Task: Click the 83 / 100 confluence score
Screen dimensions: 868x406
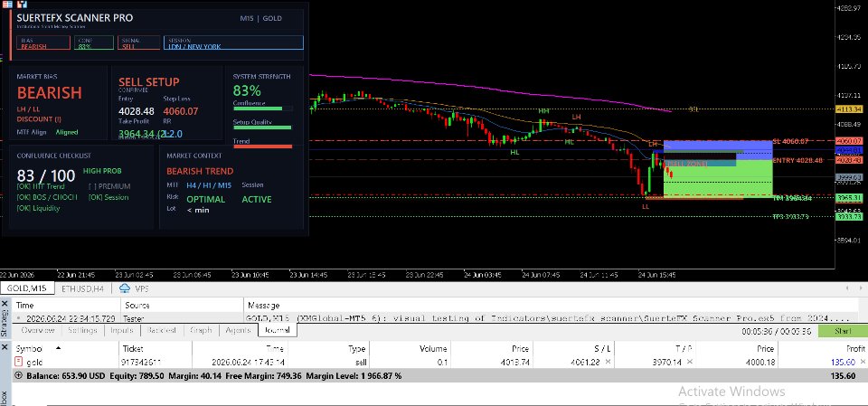Action: pos(46,176)
